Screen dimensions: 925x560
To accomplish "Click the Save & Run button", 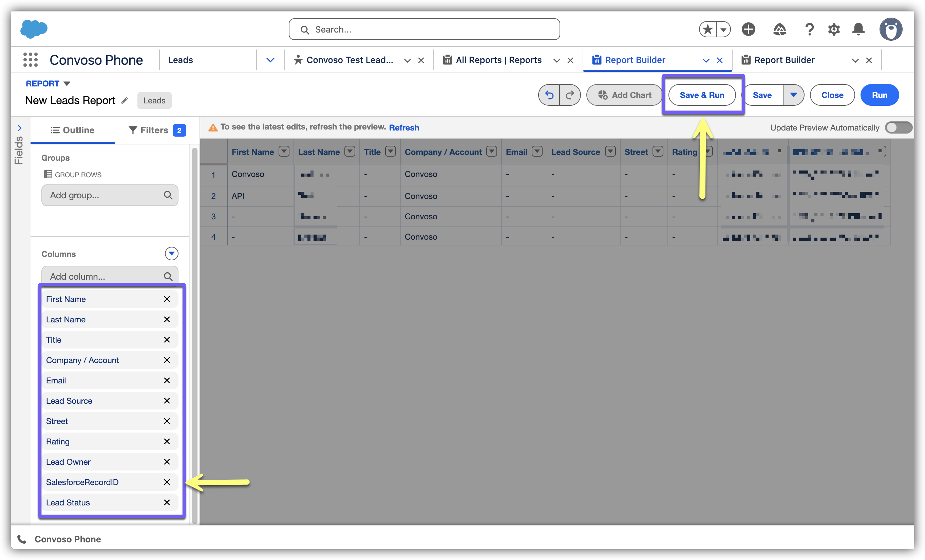I will coord(702,95).
